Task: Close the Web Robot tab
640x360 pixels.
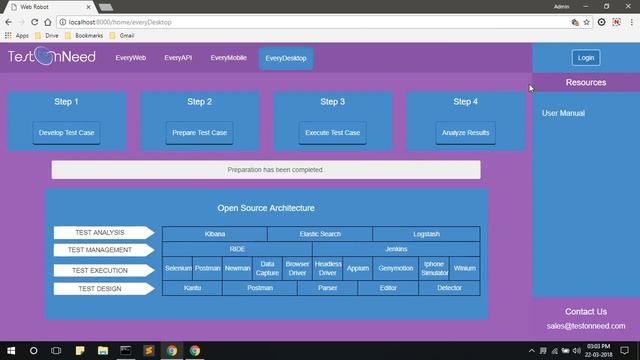Action: (89, 7)
